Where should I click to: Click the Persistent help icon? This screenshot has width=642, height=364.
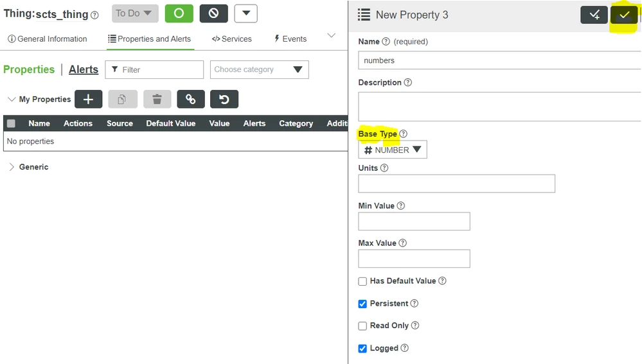point(415,304)
